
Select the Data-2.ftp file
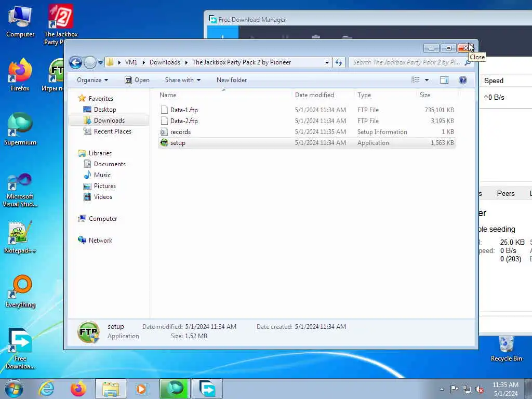tap(307, 121)
